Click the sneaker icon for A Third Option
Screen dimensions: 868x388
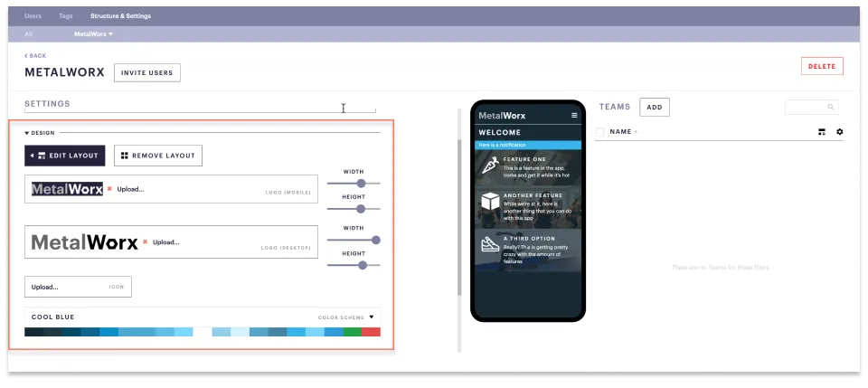click(x=490, y=244)
